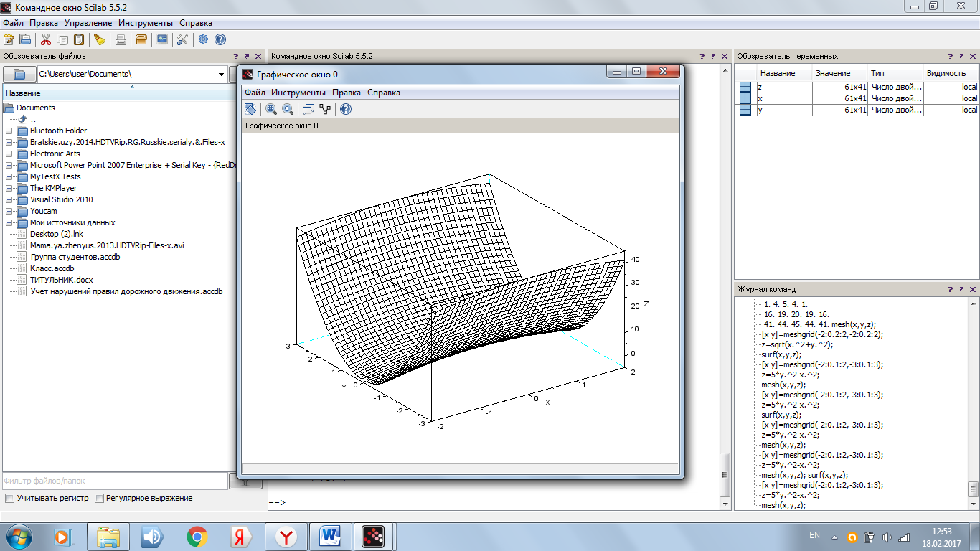Click the Copy icon in main toolbar
This screenshot has width=980, height=551.
[63, 39]
